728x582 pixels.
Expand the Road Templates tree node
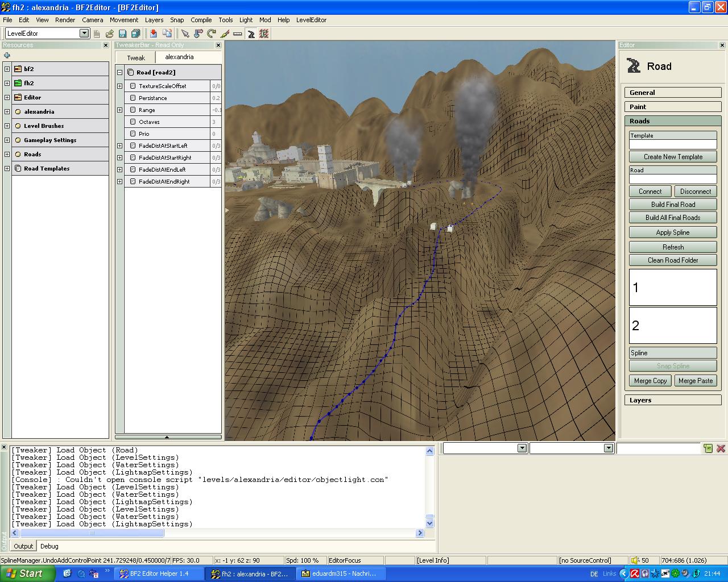[x=7, y=168]
